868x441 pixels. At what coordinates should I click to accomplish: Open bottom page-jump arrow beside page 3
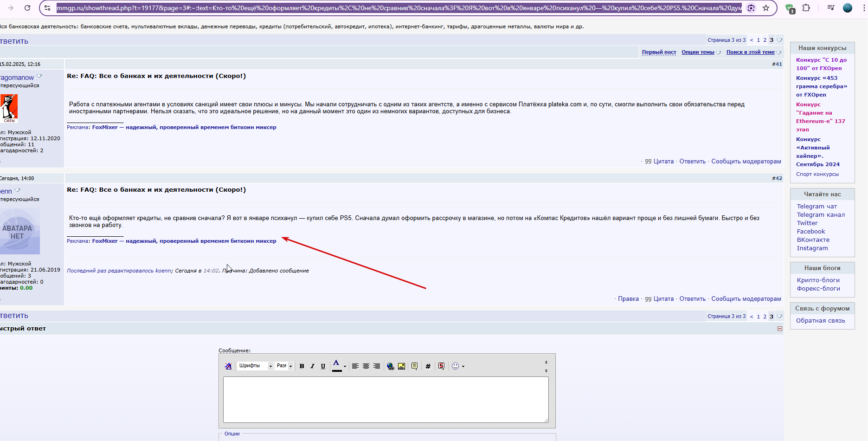[x=779, y=317]
